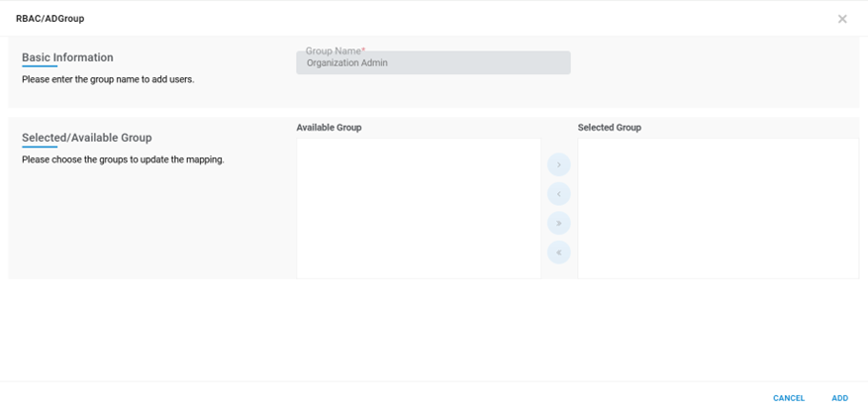Select the Selected/Available Group section heading
The height and width of the screenshot is (415, 868).
point(86,138)
